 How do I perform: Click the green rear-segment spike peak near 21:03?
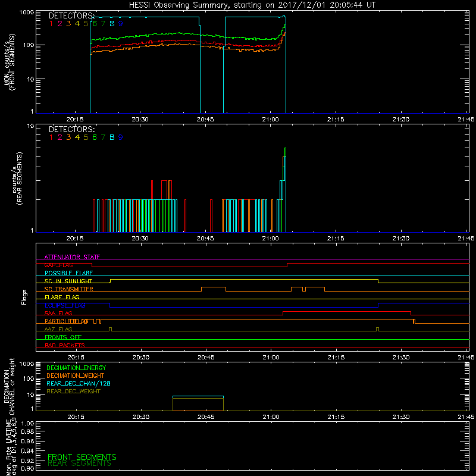click(x=285, y=148)
